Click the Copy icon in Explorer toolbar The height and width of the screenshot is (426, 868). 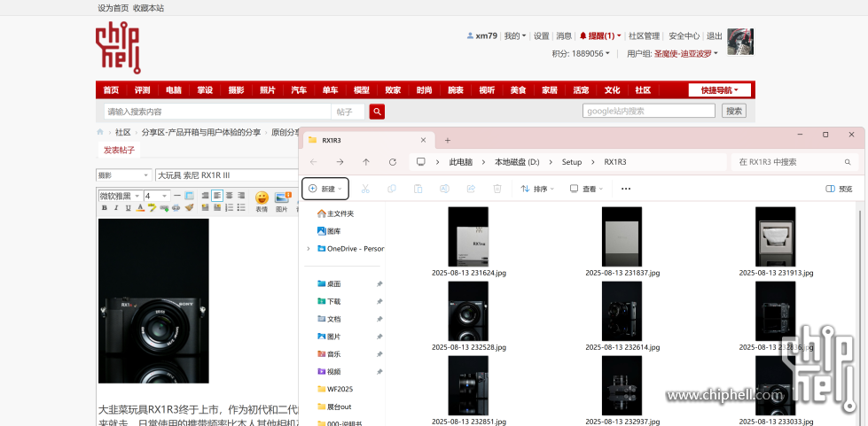[x=392, y=189]
